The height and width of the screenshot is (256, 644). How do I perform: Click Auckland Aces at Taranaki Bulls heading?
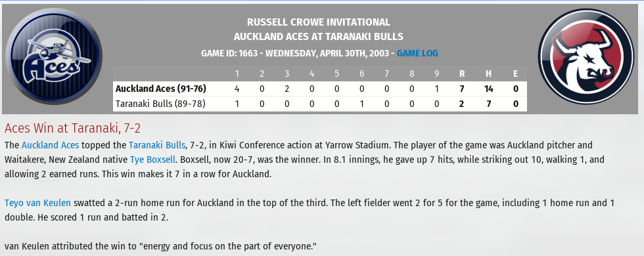(319, 37)
